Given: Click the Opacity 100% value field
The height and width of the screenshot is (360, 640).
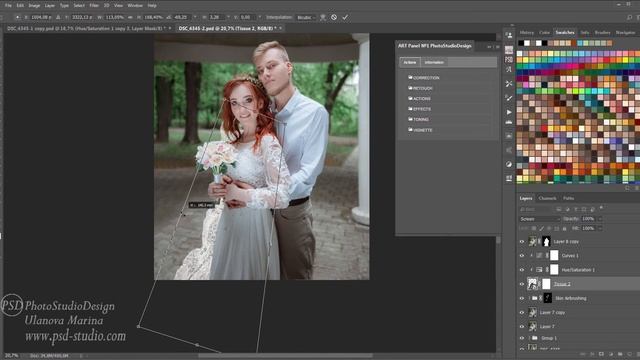Looking at the screenshot, I should point(589,219).
